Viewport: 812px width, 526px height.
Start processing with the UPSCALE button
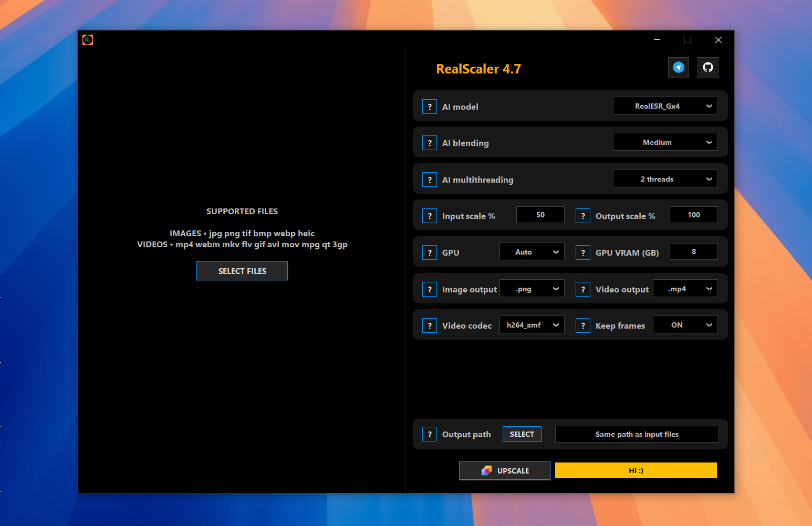point(505,470)
